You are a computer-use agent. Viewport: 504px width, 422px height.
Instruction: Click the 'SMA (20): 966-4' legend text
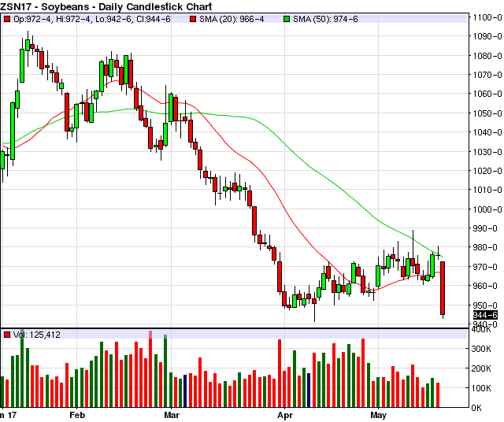coord(232,19)
